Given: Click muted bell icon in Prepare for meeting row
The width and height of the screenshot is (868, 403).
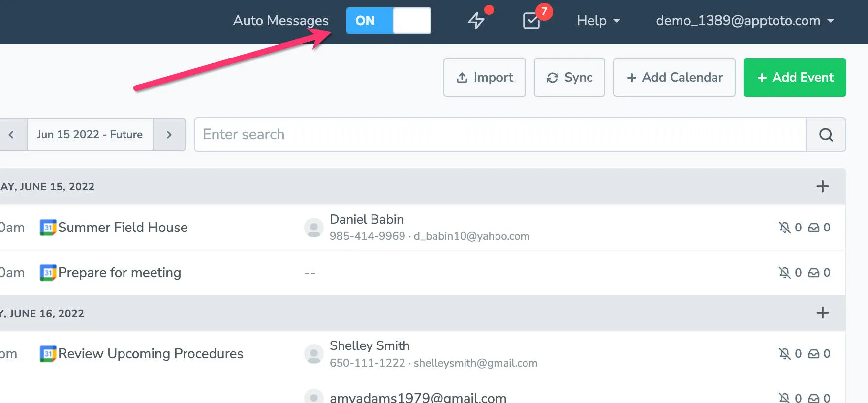Looking at the screenshot, I should [784, 273].
